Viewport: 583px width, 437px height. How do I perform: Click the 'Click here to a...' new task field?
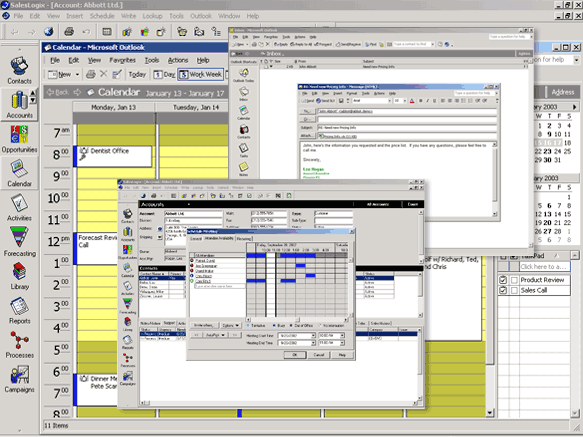(x=544, y=267)
